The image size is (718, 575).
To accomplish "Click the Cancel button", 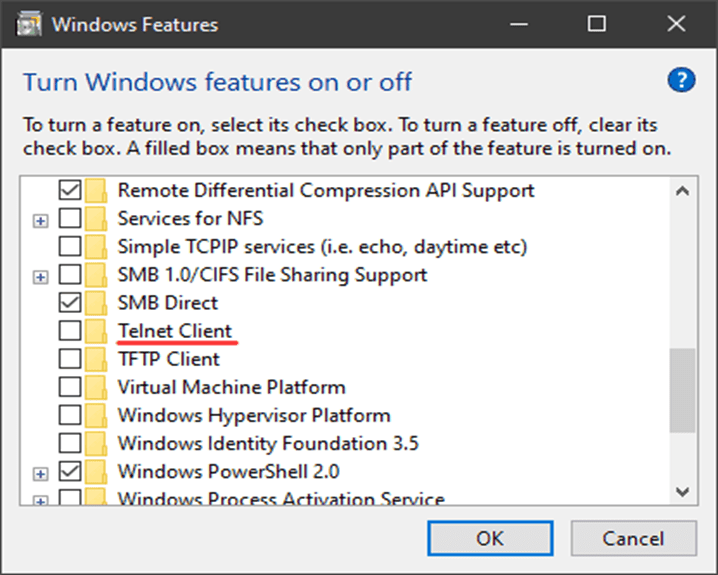I will pos(633,538).
